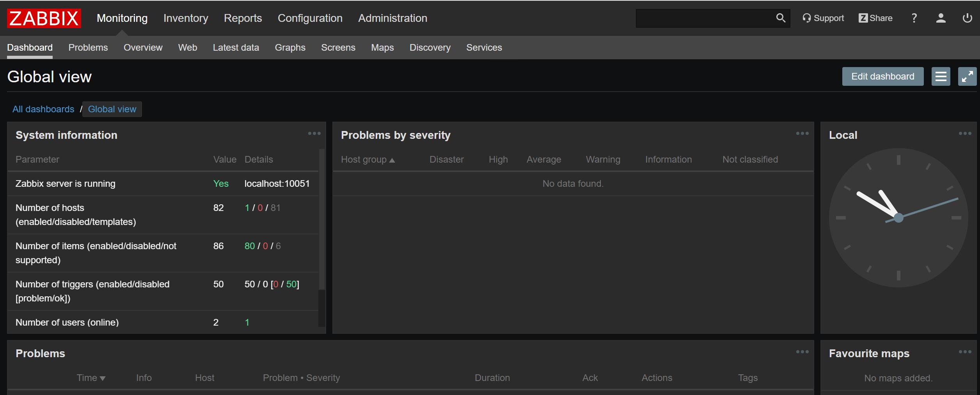980x395 pixels.
Task: Switch to the Latest data tab
Action: point(236,48)
